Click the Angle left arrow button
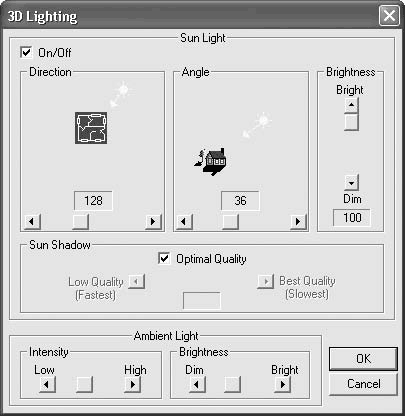The width and height of the screenshot is (405, 416). (x=184, y=221)
